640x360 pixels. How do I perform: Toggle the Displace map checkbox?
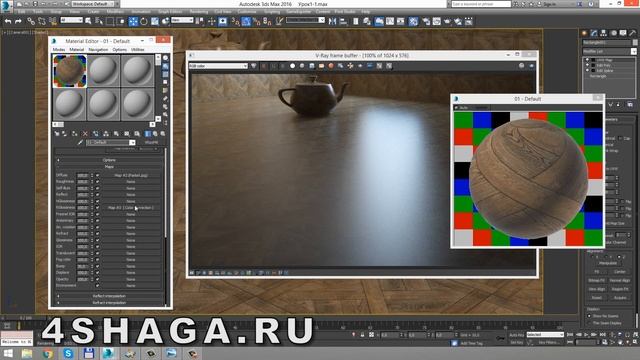click(x=98, y=273)
